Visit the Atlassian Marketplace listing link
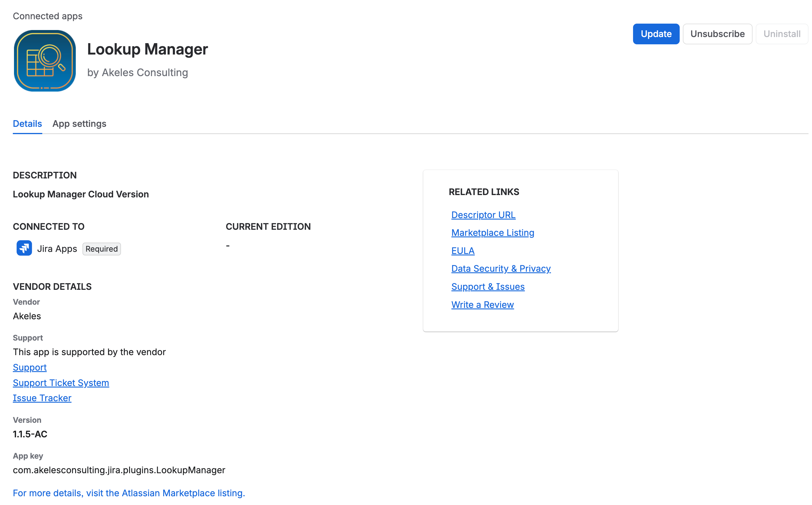 coord(129,493)
